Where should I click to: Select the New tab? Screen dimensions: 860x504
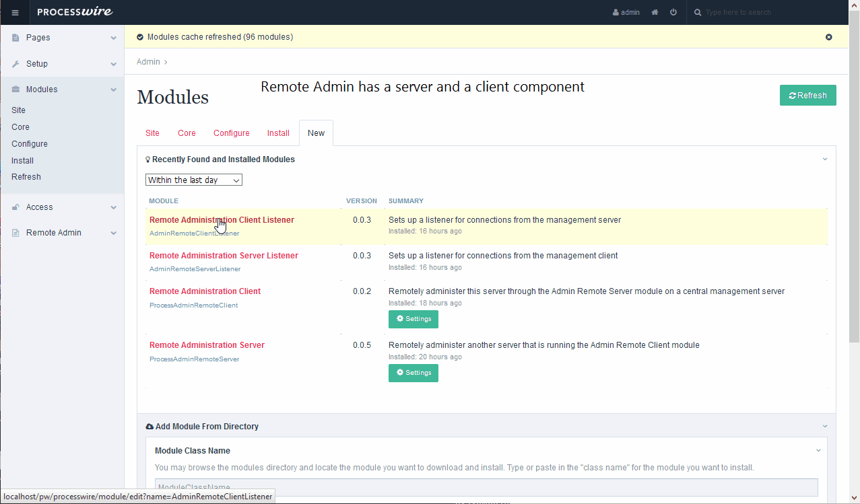tap(316, 133)
